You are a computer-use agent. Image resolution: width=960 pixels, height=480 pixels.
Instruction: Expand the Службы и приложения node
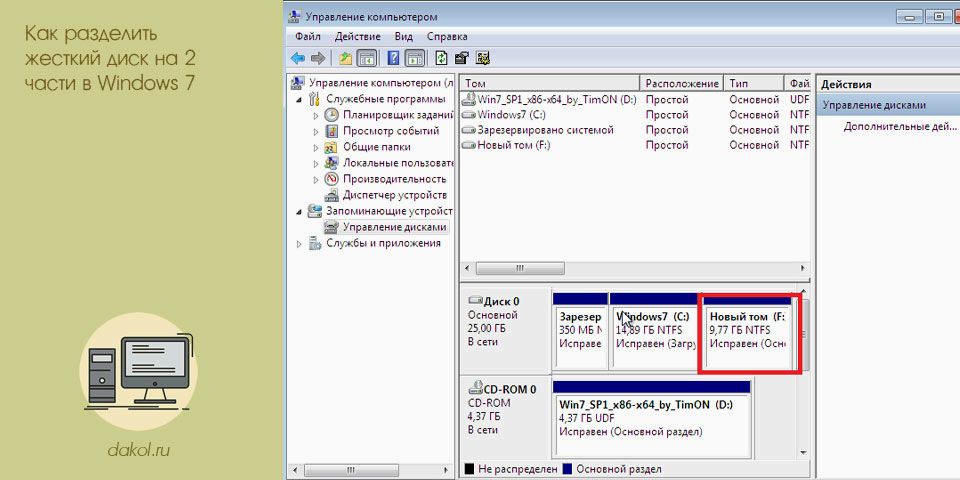point(299,244)
